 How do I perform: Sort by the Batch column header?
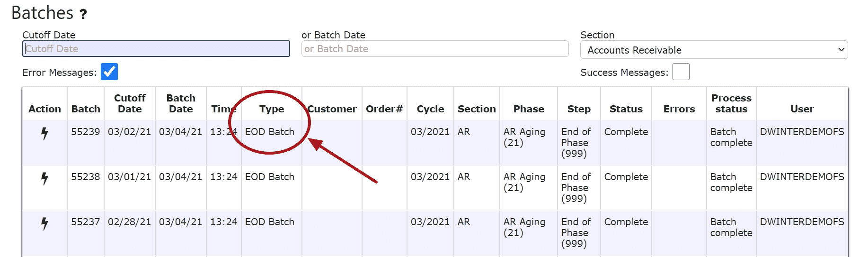86,109
